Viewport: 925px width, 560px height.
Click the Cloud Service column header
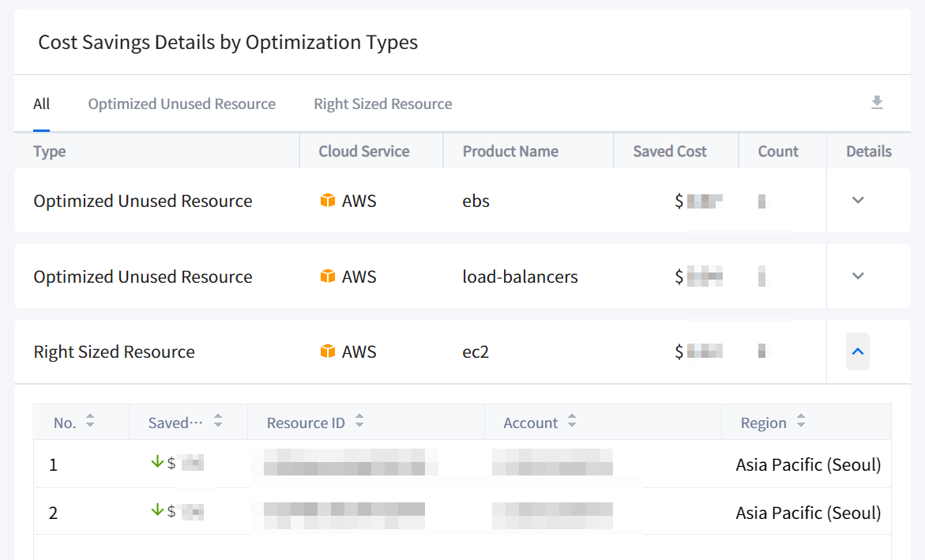(363, 152)
